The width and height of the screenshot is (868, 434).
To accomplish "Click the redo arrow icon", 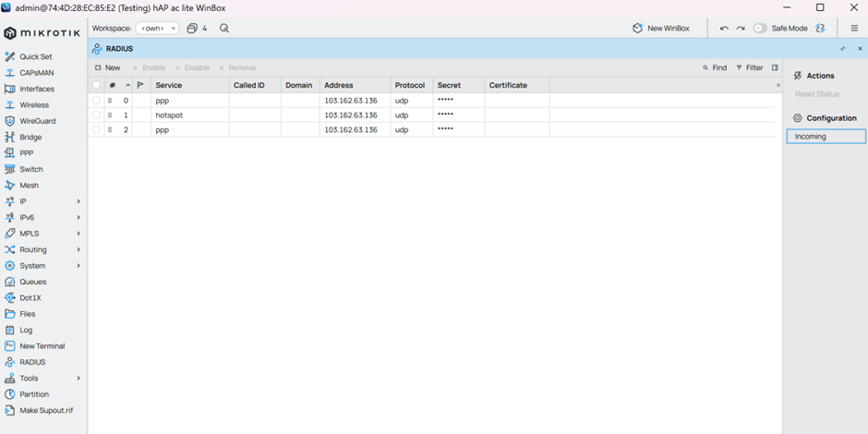I will [x=740, y=29].
